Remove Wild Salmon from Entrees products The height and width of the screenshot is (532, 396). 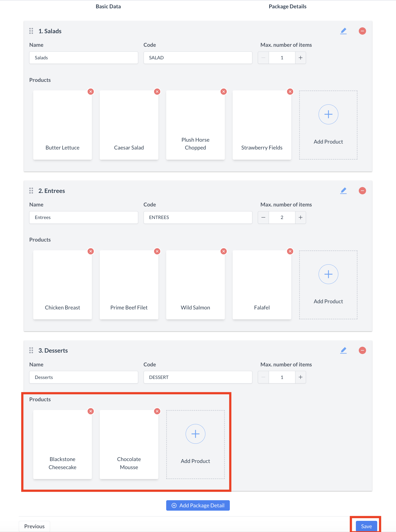coord(223,251)
